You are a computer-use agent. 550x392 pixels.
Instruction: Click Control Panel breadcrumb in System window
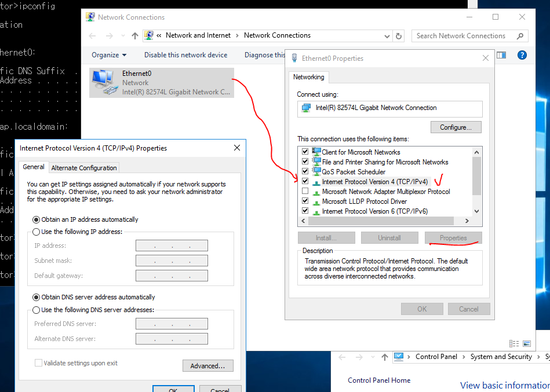point(436,357)
